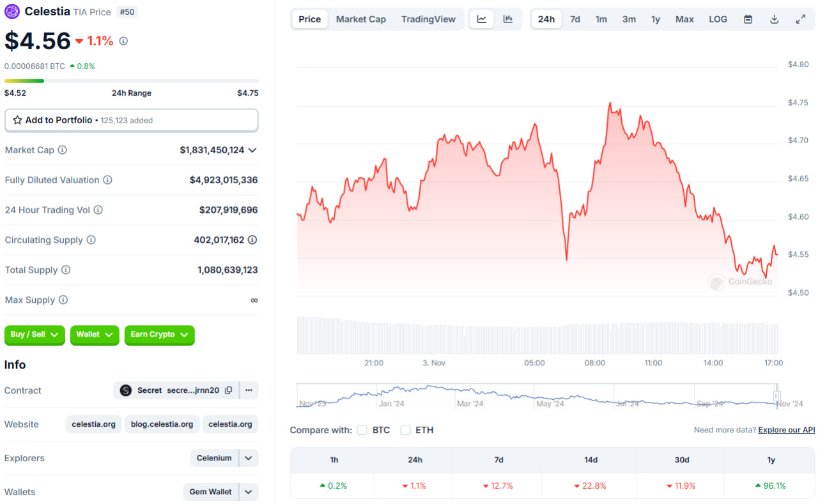Set chart range to 1m

(x=601, y=19)
